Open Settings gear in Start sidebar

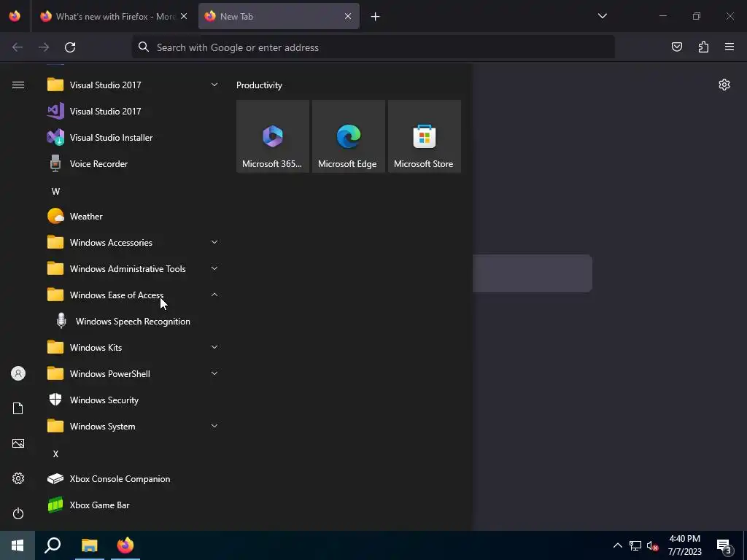[x=18, y=478]
